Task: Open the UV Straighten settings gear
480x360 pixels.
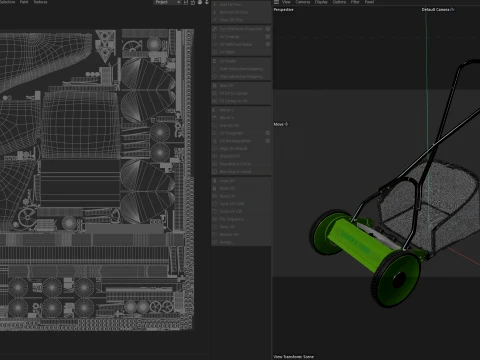Action: pos(267,133)
